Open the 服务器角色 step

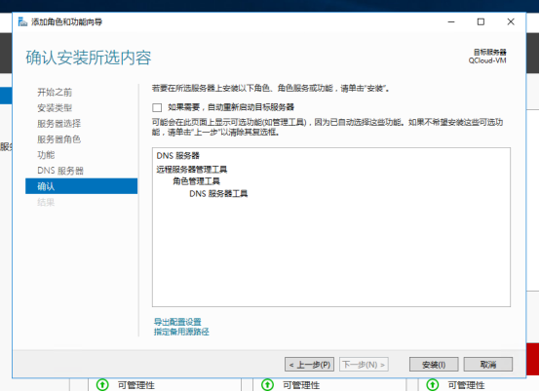tap(58, 139)
